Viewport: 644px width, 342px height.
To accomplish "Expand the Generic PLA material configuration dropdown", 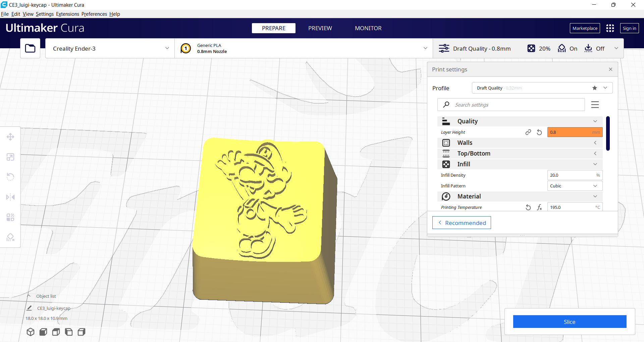I will [x=304, y=48].
